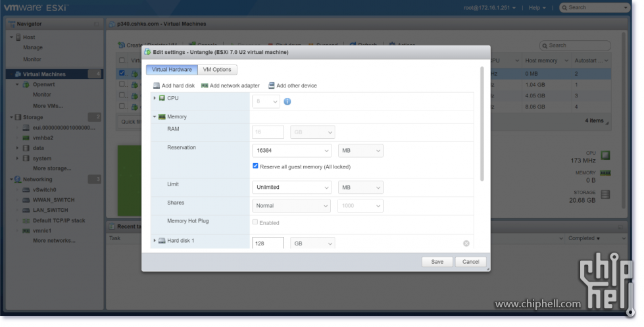Click the Storage icon in Navigator
This screenshot has width=644, height=327.
click(18, 117)
